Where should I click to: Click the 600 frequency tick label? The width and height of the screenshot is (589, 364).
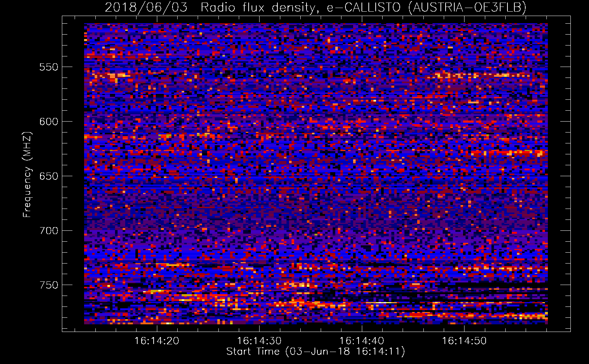pos(49,122)
